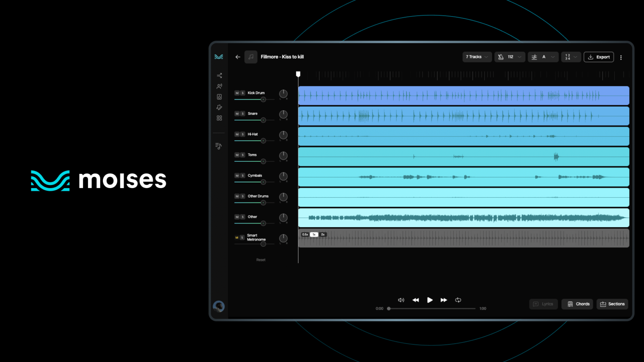Open the track separation icon in the sidebar

(x=219, y=75)
